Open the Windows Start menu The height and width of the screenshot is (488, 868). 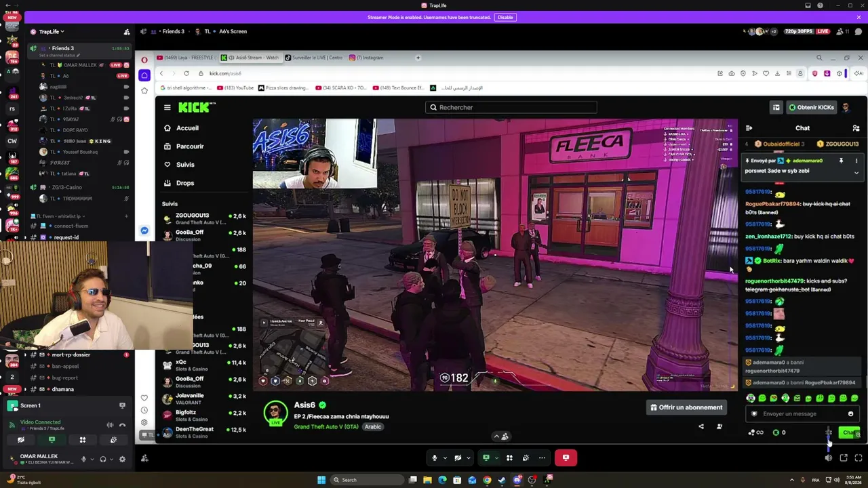tap(321, 480)
